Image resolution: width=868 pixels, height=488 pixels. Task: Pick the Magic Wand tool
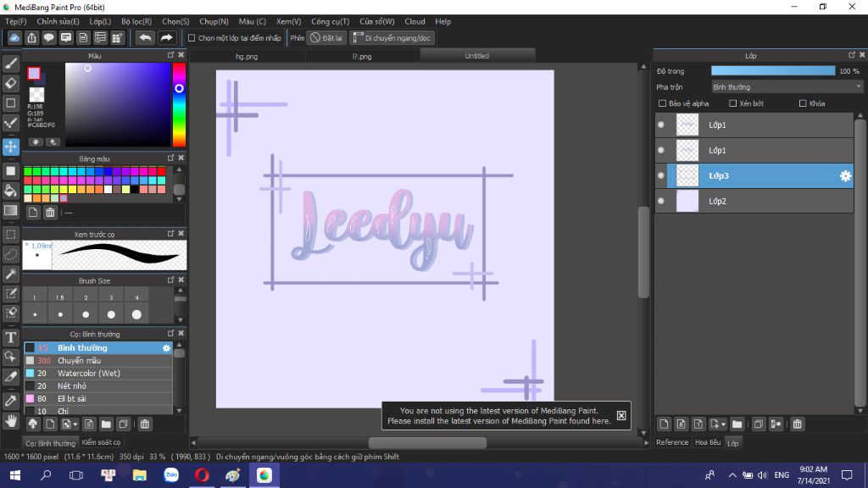pyautogui.click(x=10, y=274)
